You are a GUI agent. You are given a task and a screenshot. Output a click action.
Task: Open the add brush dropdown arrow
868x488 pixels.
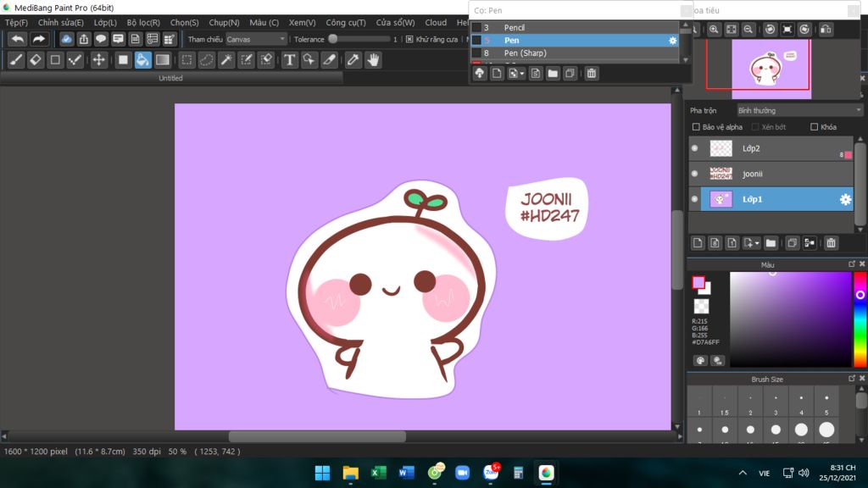521,74
